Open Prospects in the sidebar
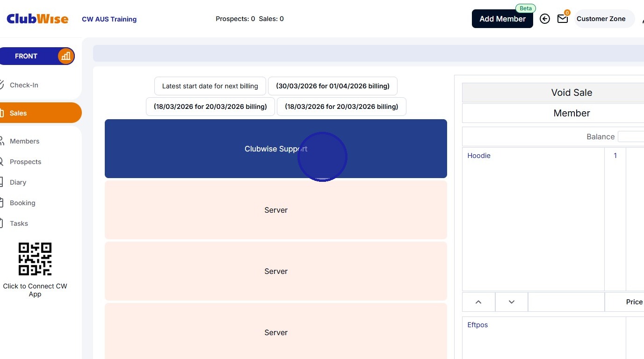644x359 pixels. pos(25,162)
